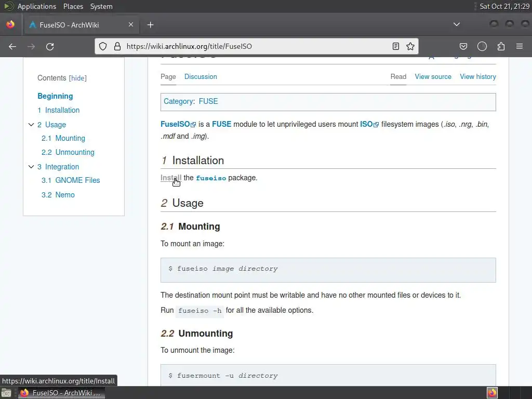This screenshot has height=399, width=532.
Task: Click FuseISO - ArchWiki taskbar window button
Action: pyautogui.click(x=61, y=393)
